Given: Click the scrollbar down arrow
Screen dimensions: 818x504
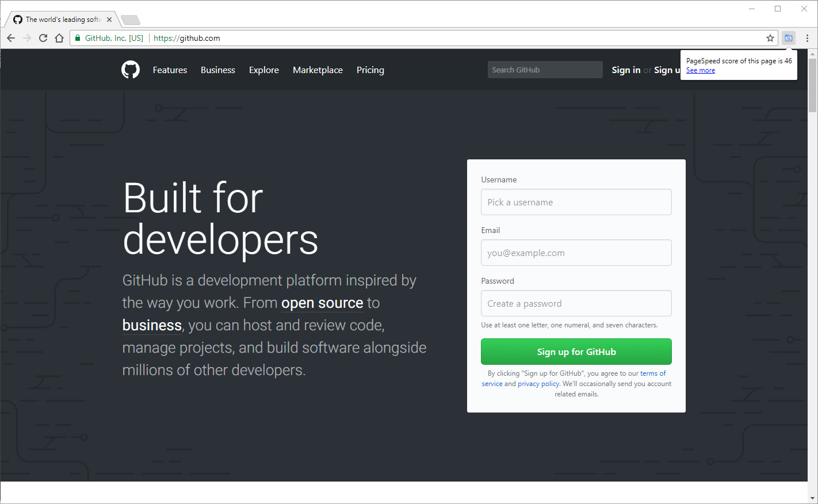Looking at the screenshot, I should point(812,498).
